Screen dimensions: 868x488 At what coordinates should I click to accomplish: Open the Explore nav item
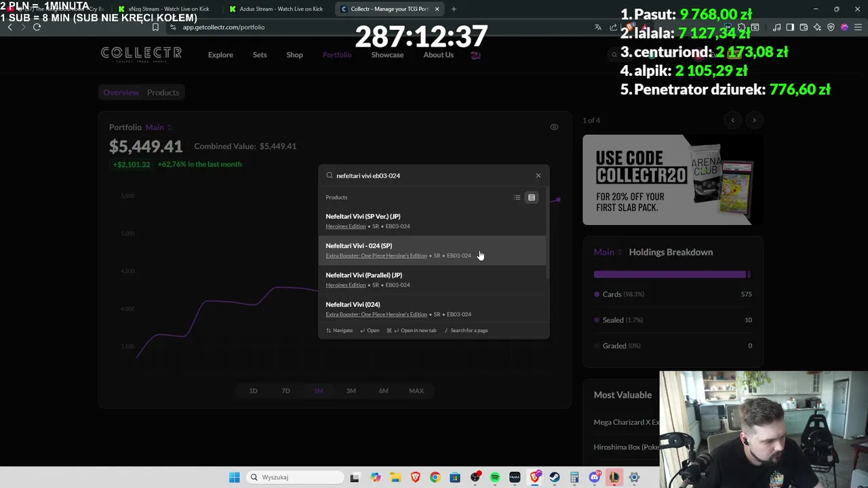point(220,55)
